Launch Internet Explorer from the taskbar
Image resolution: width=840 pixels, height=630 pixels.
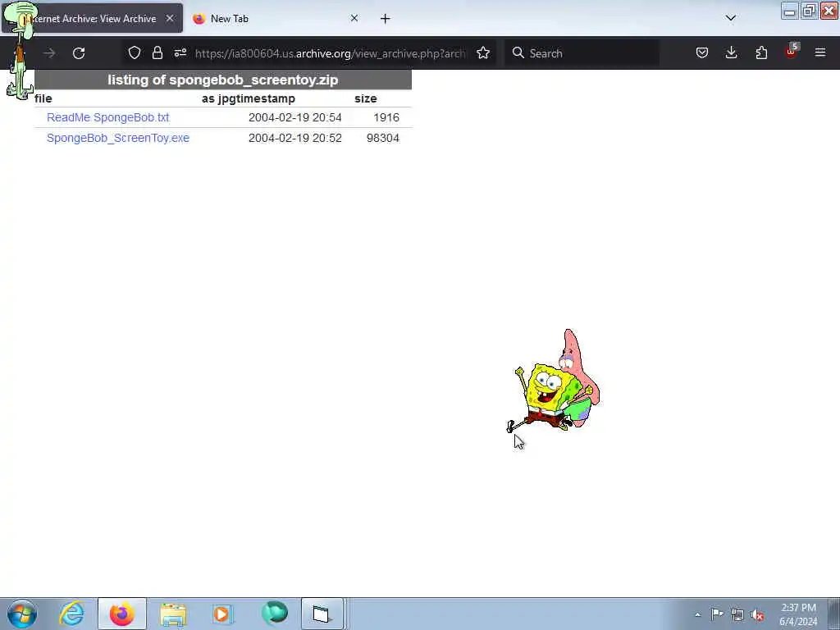(x=72, y=614)
